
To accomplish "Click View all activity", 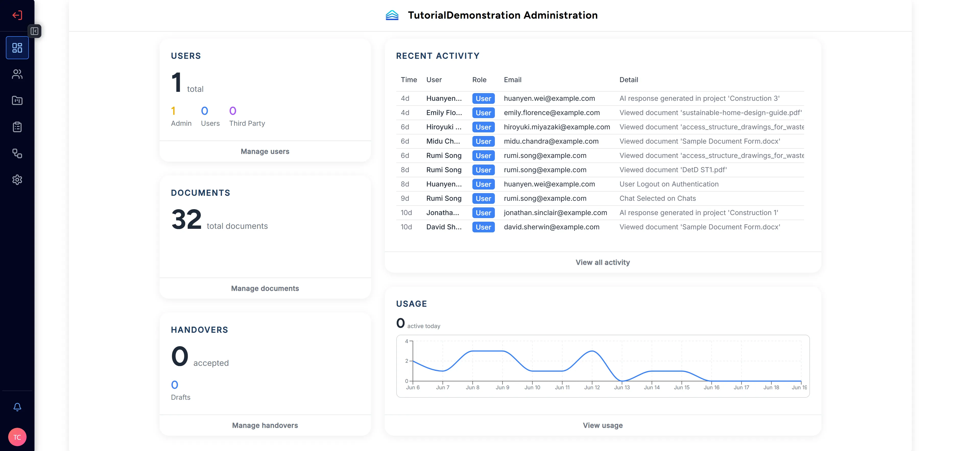I will point(603,262).
